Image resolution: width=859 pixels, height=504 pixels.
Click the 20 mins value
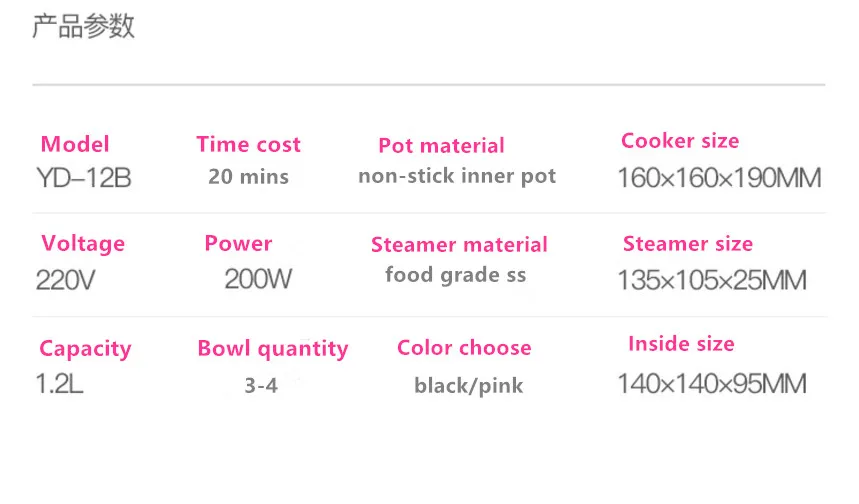point(249,176)
